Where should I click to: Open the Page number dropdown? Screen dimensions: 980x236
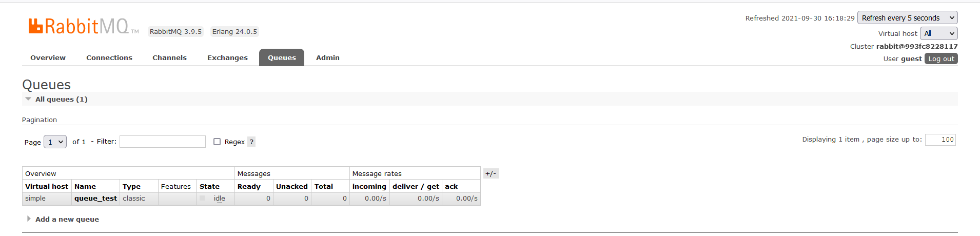click(55, 142)
